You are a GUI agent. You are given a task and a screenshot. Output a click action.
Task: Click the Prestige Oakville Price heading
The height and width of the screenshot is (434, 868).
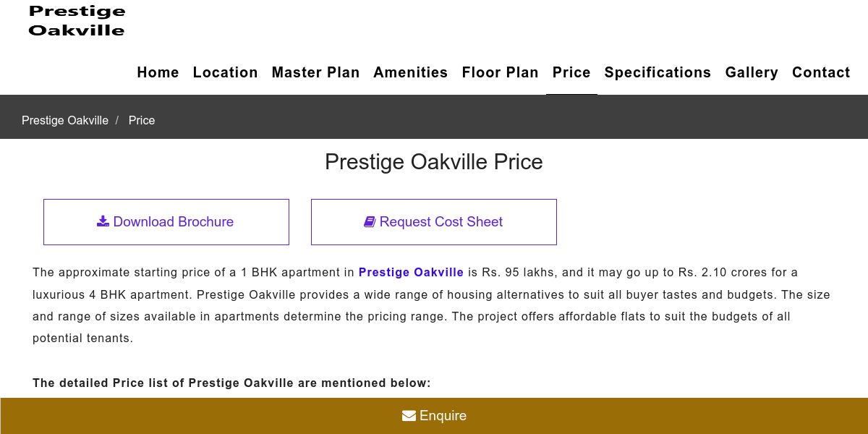coord(433,161)
